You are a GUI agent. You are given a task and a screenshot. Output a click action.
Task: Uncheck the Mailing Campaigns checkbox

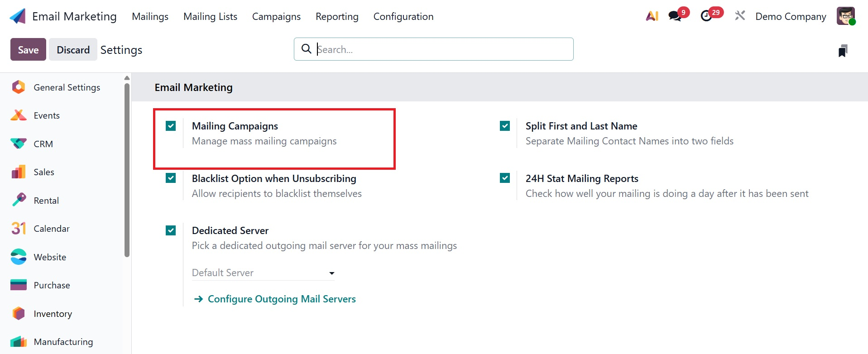(x=171, y=126)
